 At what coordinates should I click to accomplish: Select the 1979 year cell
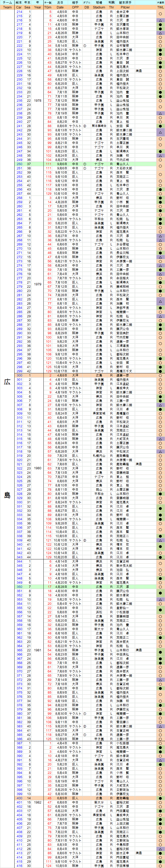tap(37, 284)
